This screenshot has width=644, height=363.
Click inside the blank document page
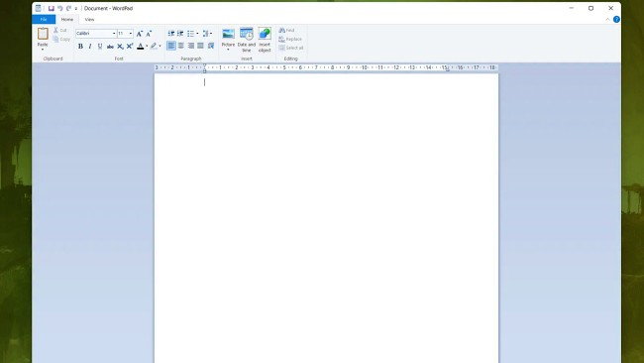(x=327, y=218)
